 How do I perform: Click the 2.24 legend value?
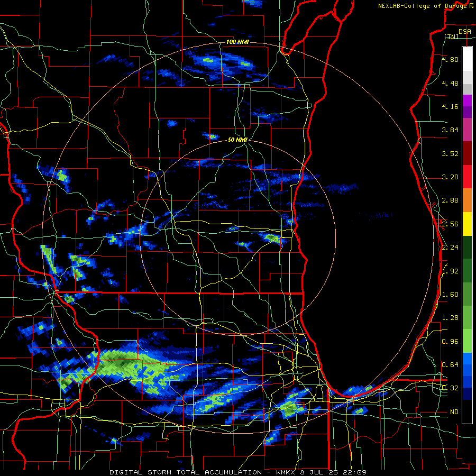pos(450,248)
